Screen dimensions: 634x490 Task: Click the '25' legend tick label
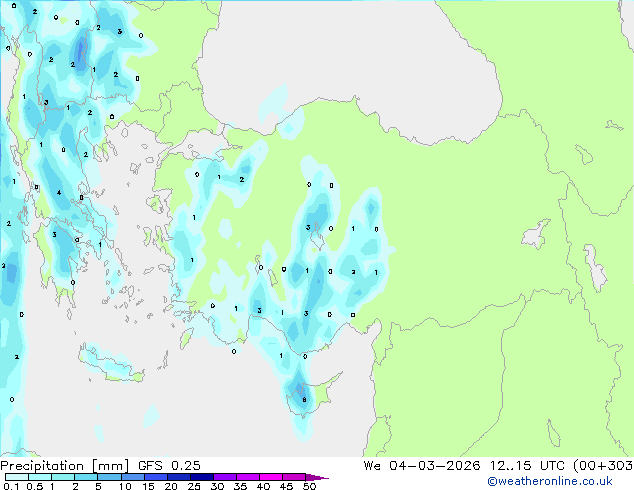(194, 486)
